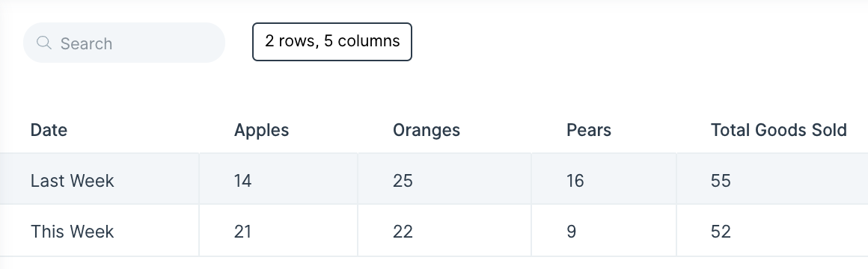The width and height of the screenshot is (868, 269).
Task: Select the Last Week row label
Action: pos(72,181)
